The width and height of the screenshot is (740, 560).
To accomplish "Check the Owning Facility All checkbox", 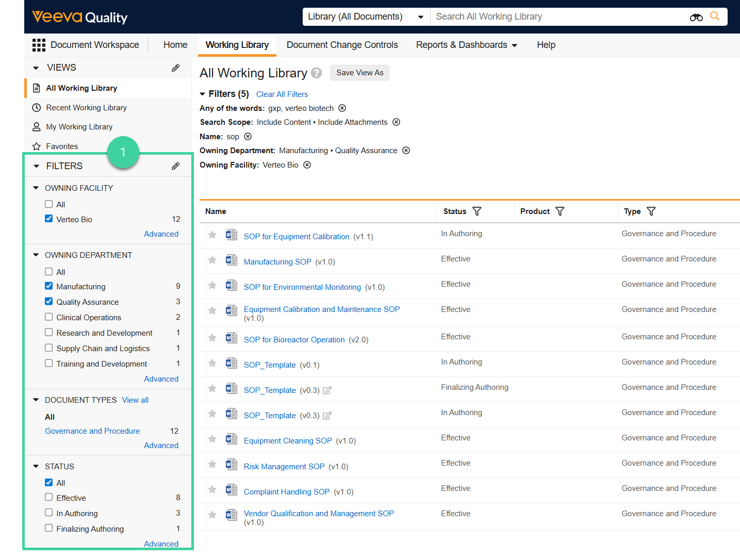I will tap(48, 204).
